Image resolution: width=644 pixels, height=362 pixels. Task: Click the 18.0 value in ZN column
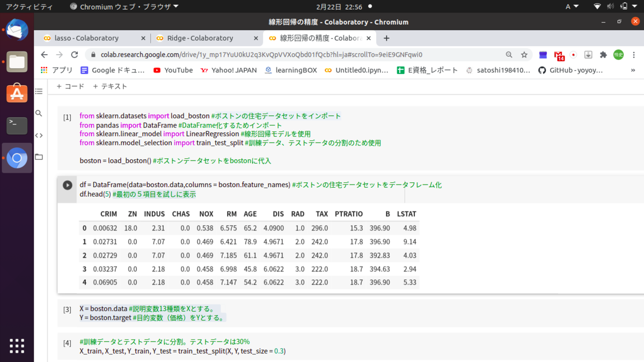131,228
